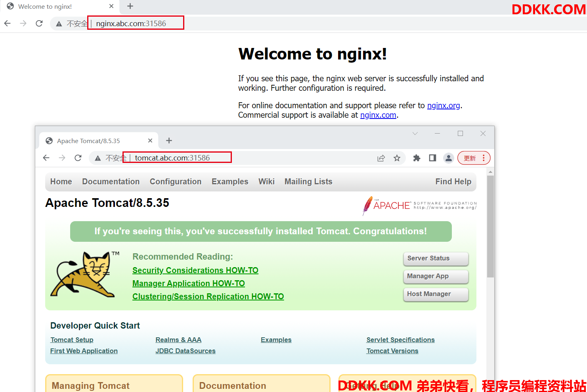
Task: Open the JDBC DataSources link
Action: pyautogui.click(x=185, y=351)
